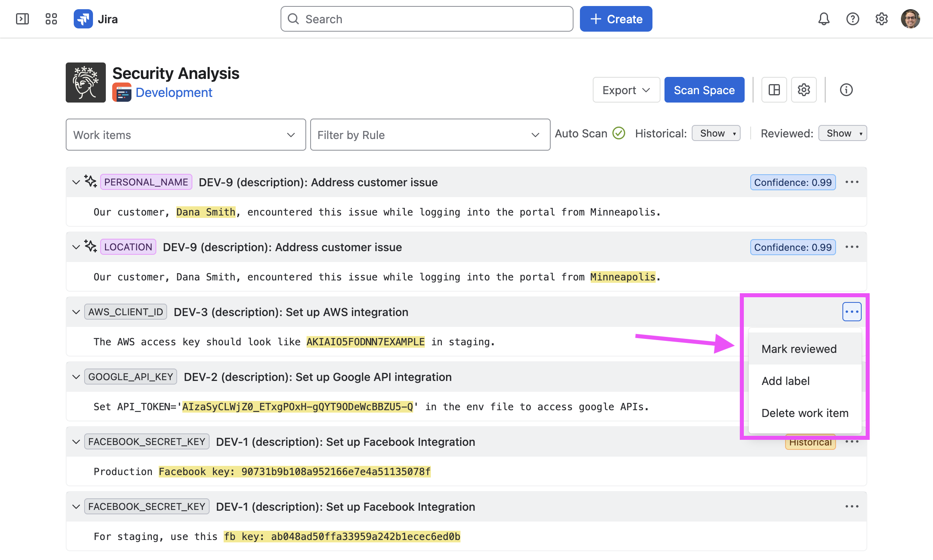The height and width of the screenshot is (560, 933).
Task: Click highlighted AKIAIO5FODNN7EXAMPLE text
Action: tap(366, 342)
